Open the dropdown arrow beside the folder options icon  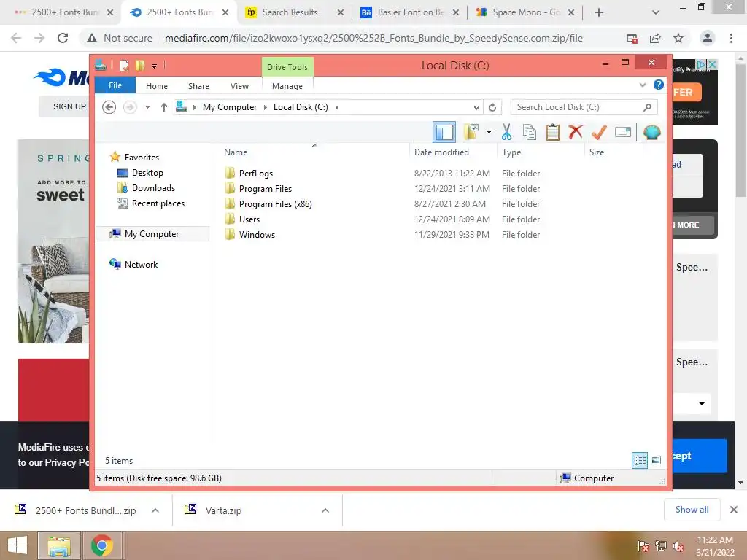pos(489,132)
